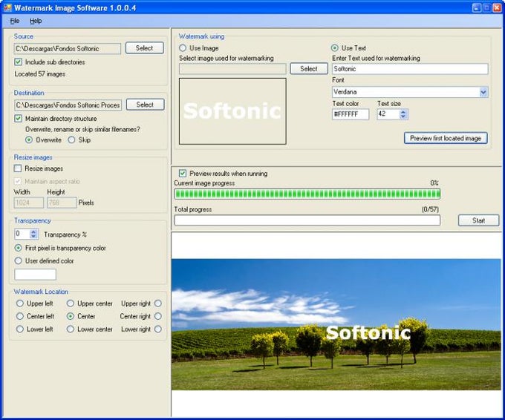Screen dimensions: 505x420
Task: Click the '(0/57)' total progress counter
Action: pos(430,209)
